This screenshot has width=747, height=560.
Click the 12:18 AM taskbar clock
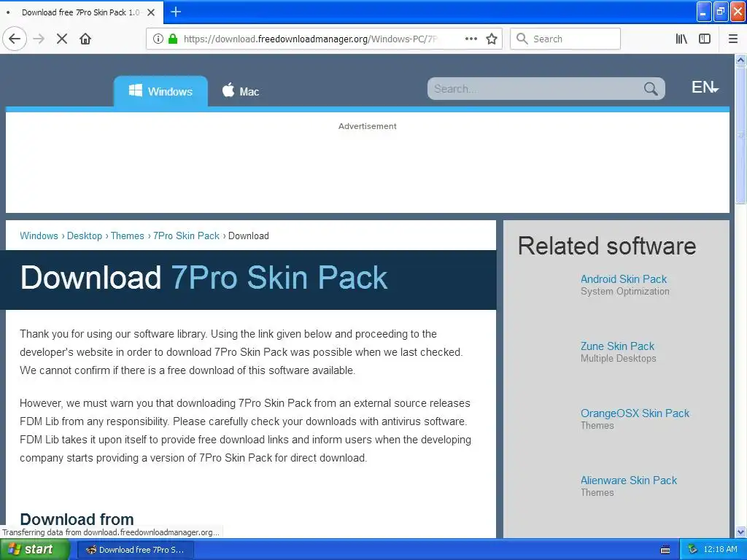[720, 550]
